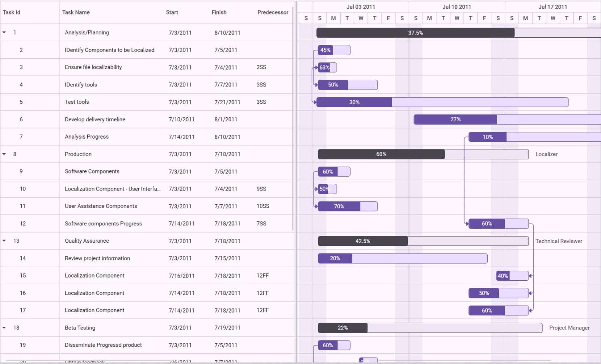Collapse the Production task group
Viewport: 601px width, 364px height.
pos(4,154)
